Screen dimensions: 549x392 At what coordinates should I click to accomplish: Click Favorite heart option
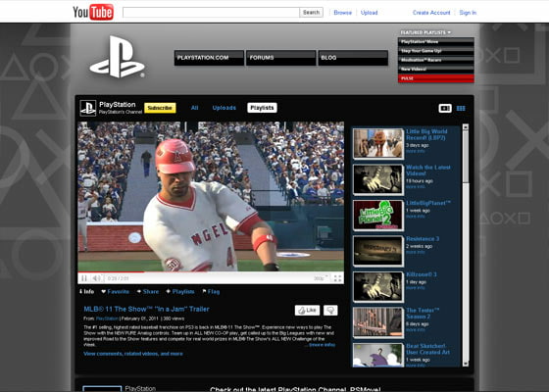click(116, 292)
